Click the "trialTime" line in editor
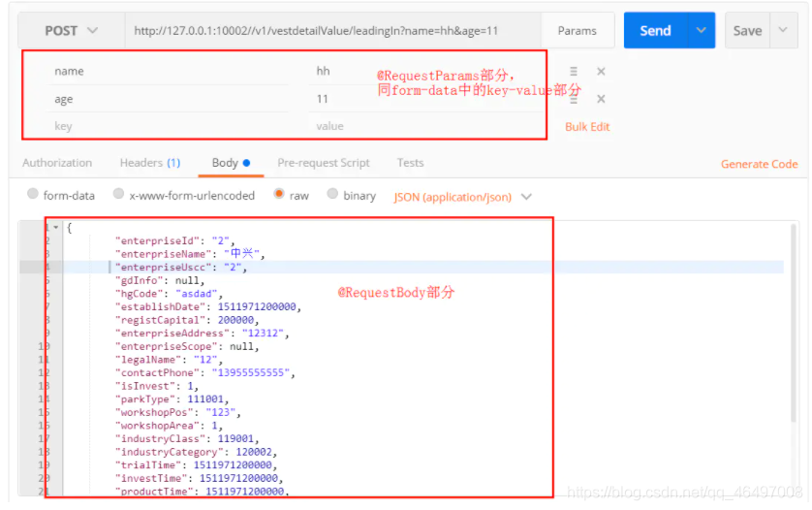Viewport: 812px width, 510px height. coord(196,465)
